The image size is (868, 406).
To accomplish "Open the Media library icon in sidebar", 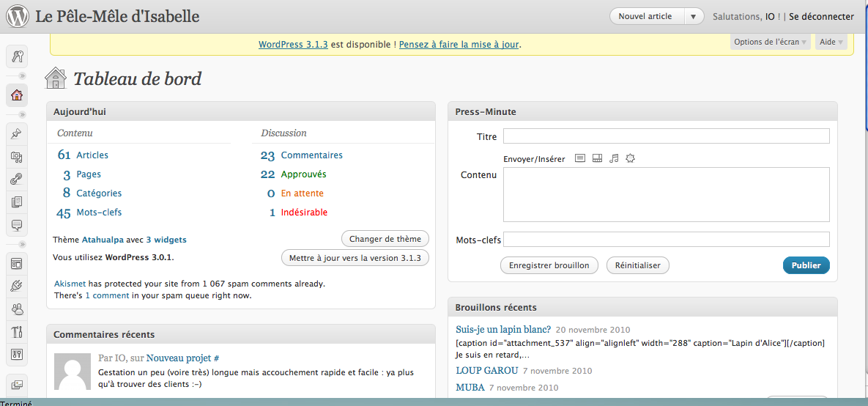I will pos(17,156).
